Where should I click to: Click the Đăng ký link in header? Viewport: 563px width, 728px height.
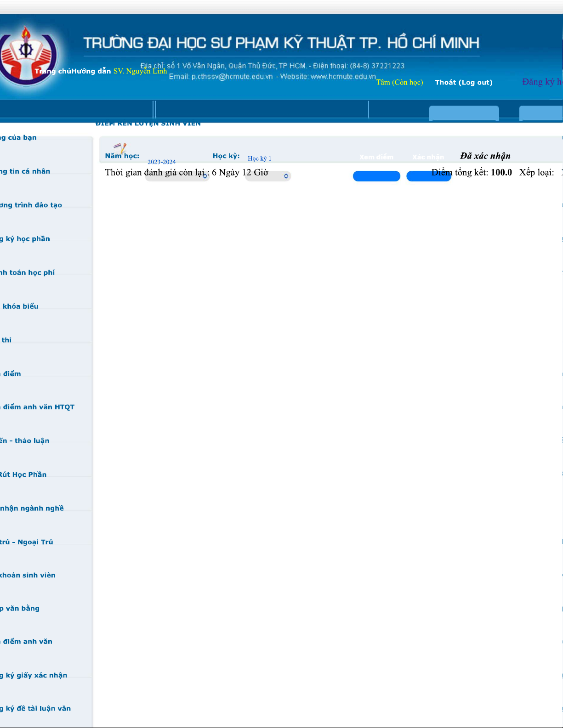(541, 82)
